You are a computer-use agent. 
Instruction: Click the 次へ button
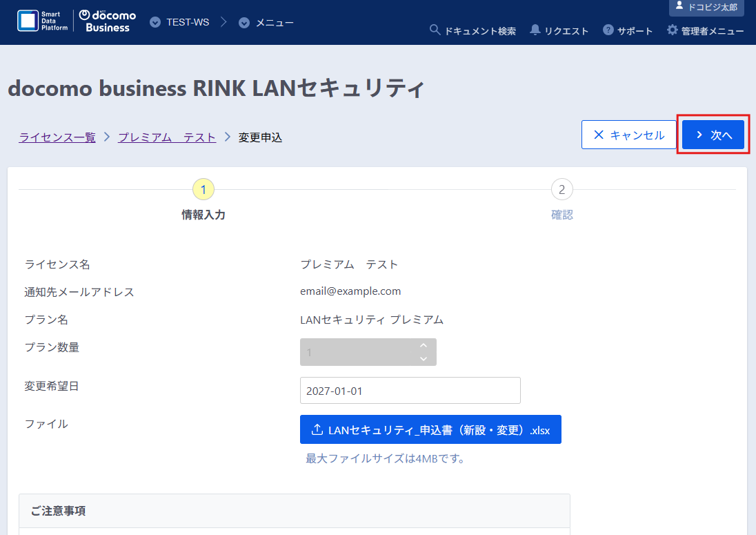point(713,135)
